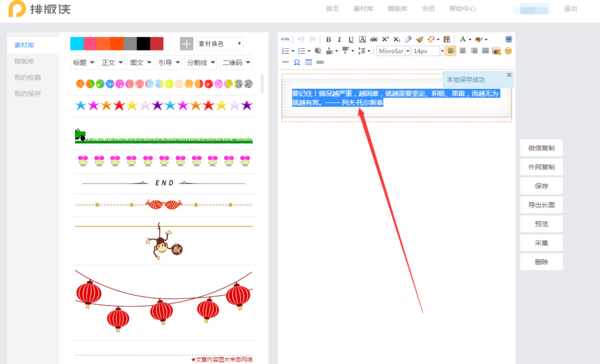
Task: Click the undo arrow icon
Action: 301,39
